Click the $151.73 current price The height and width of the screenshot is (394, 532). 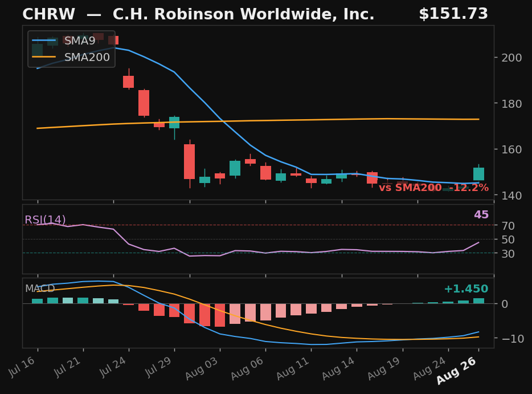[x=453, y=14]
